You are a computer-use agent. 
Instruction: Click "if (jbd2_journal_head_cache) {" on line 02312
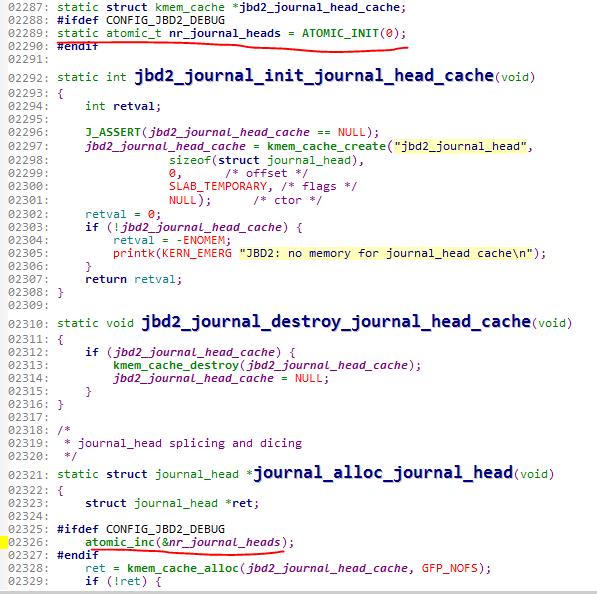(190, 352)
